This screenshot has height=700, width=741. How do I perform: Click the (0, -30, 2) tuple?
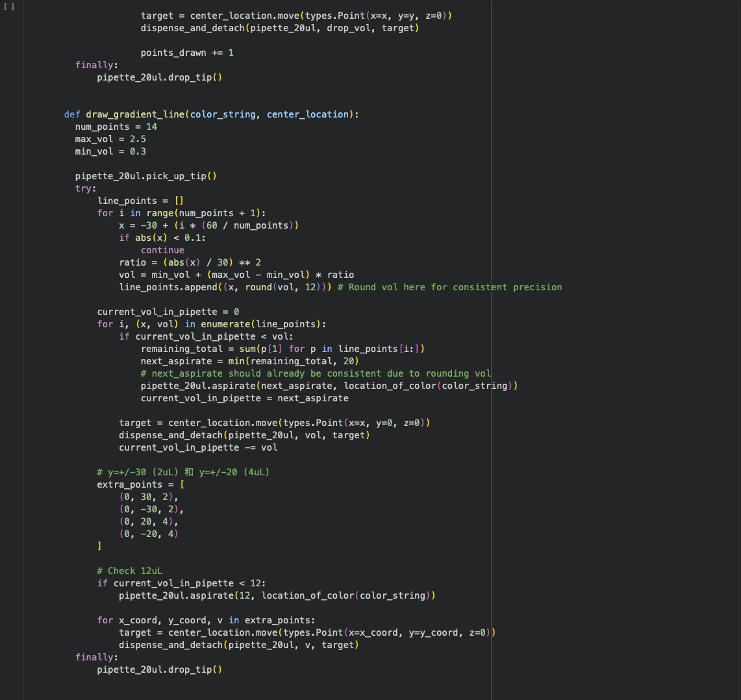151,509
